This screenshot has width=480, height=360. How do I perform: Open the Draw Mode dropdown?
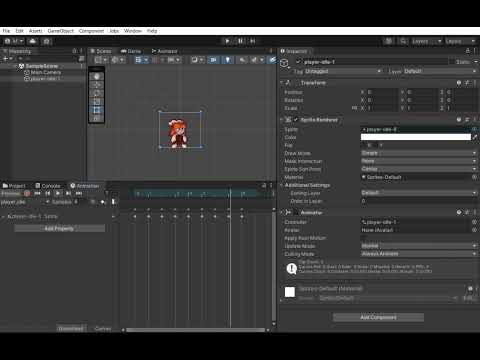click(419, 153)
